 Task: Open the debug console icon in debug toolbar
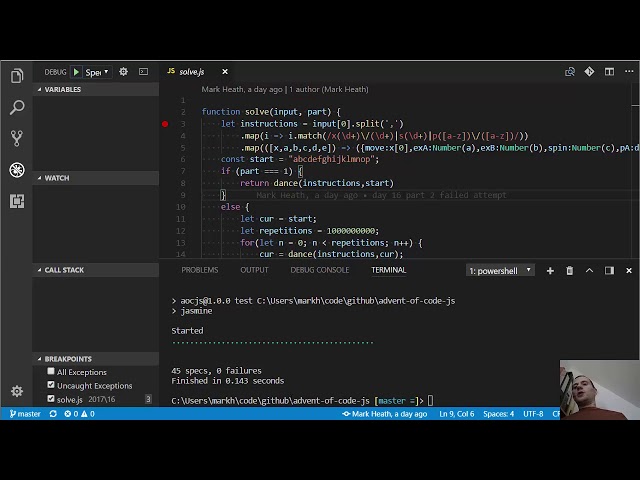144,72
